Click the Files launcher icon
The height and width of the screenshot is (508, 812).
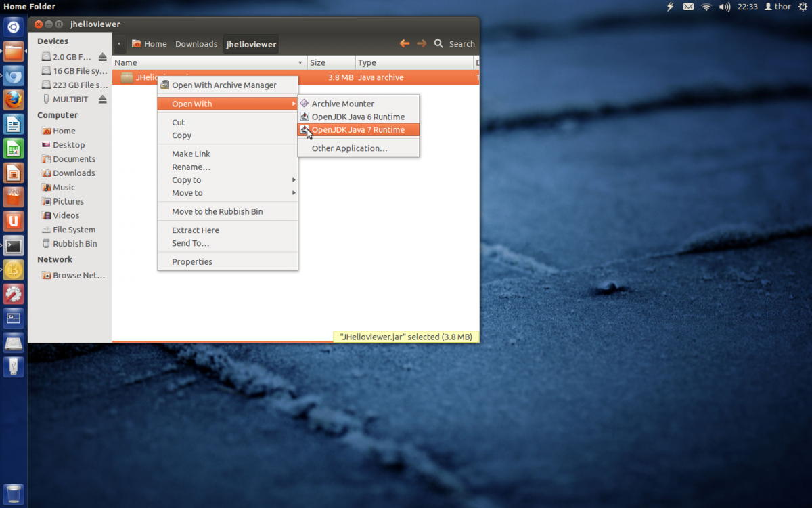(14, 51)
